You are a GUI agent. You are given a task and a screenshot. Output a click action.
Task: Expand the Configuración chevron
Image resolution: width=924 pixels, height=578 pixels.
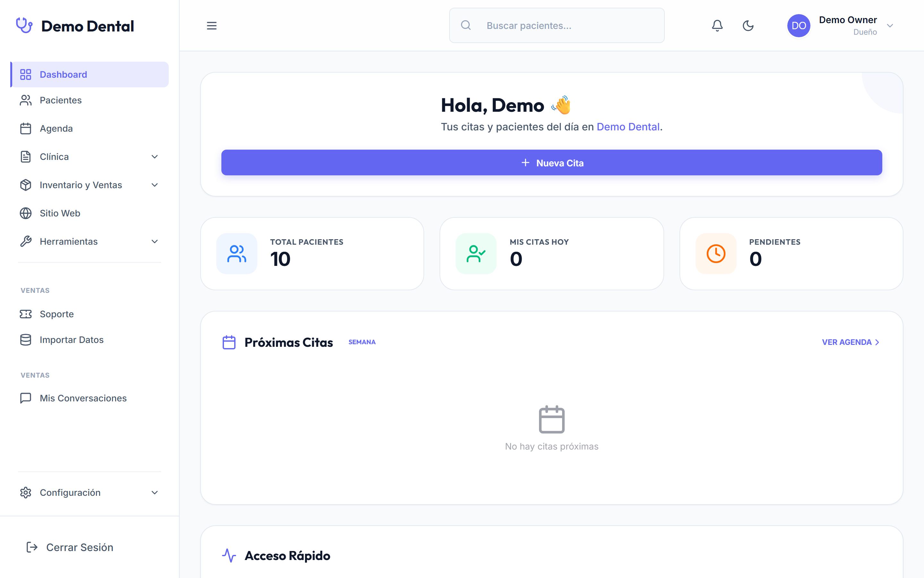click(x=155, y=493)
